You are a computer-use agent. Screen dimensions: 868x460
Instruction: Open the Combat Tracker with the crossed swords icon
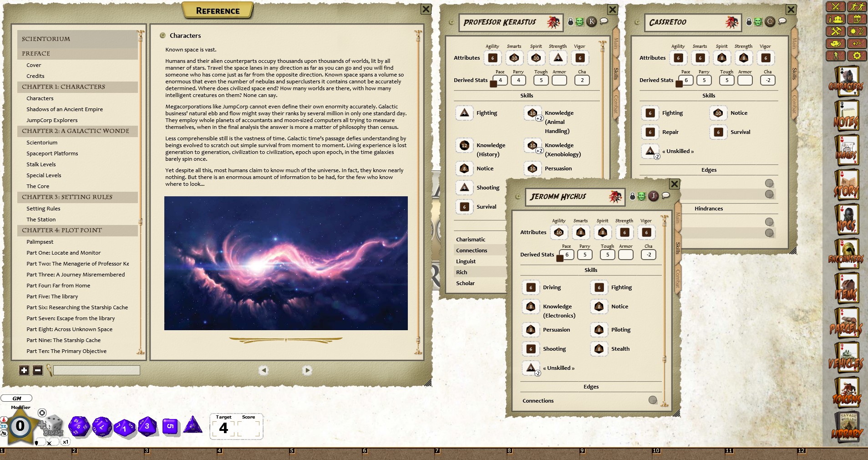(836, 6)
